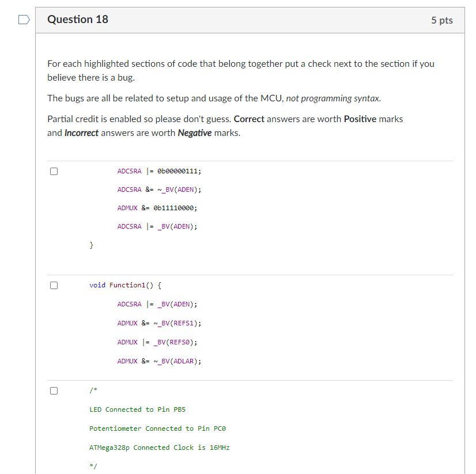Click the line ADCSRA &= ~_BV(ADEN);
Image resolution: width=476 pixels, height=474 pixels.
tap(157, 189)
